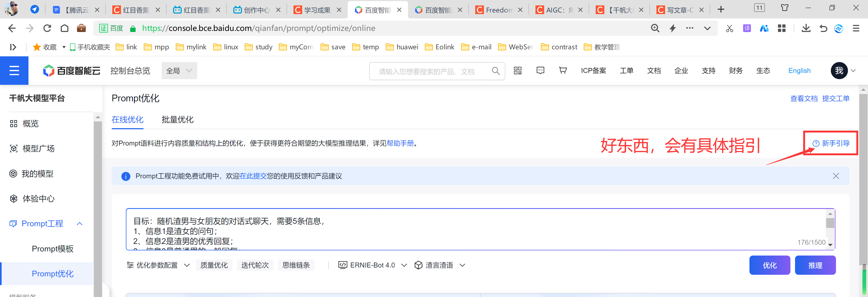This screenshot has width=868, height=297.
Task: Click the browser downloads icon
Action: (x=806, y=28)
